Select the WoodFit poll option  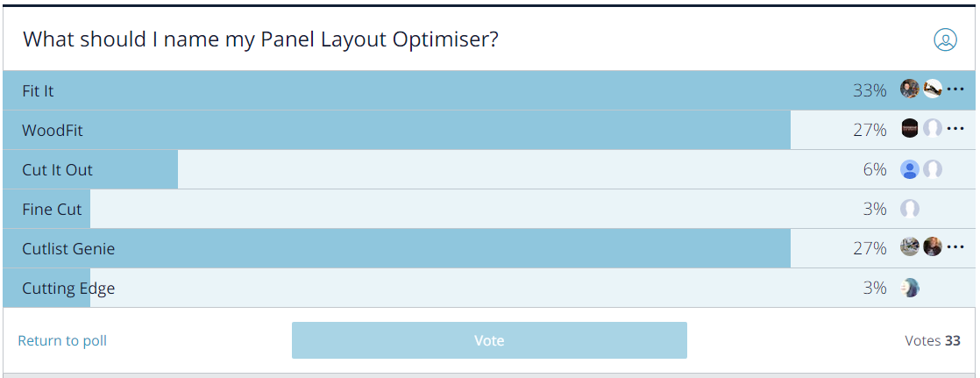(x=489, y=130)
